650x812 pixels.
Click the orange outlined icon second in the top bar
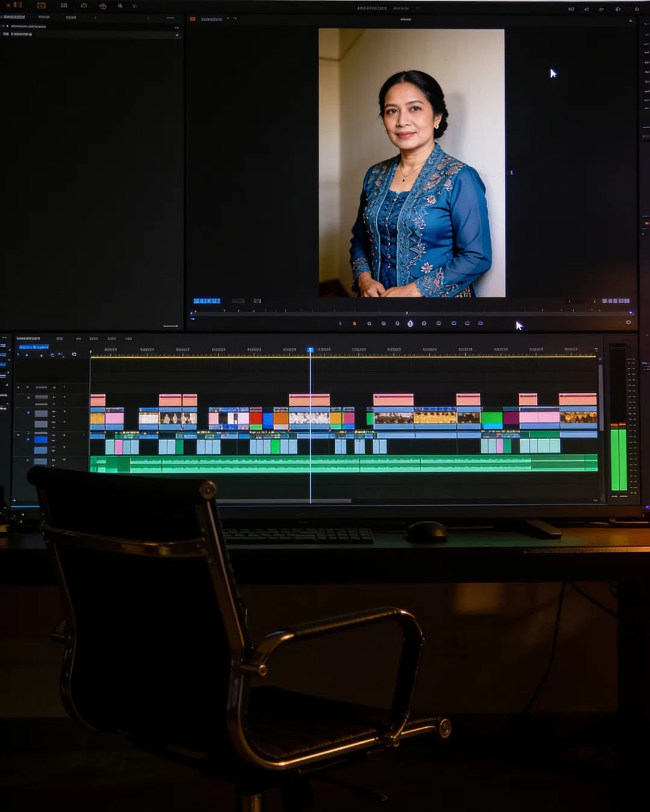[41, 5]
